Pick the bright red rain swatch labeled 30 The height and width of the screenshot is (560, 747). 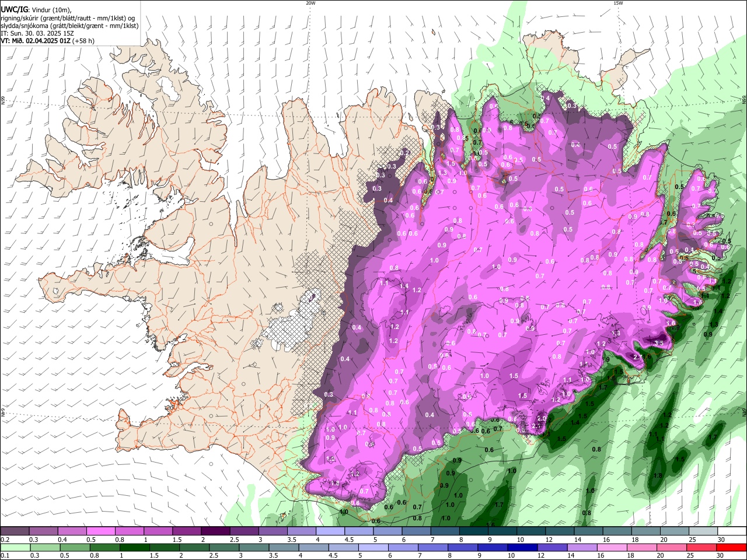click(731, 548)
